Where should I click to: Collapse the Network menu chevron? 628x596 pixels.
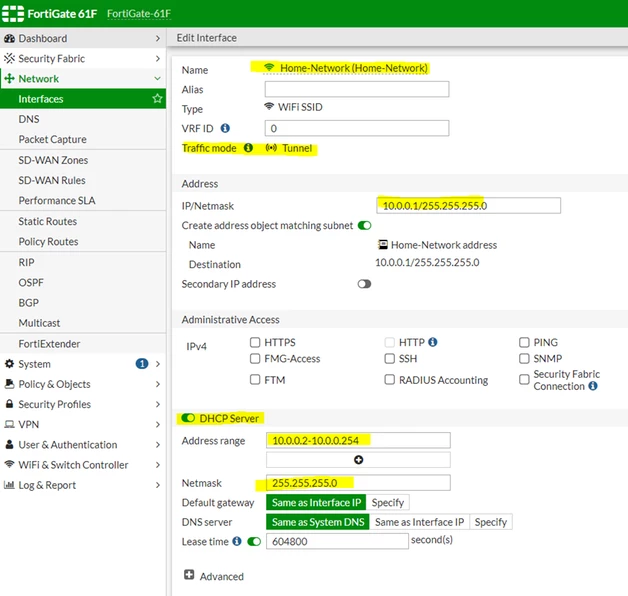(157, 79)
